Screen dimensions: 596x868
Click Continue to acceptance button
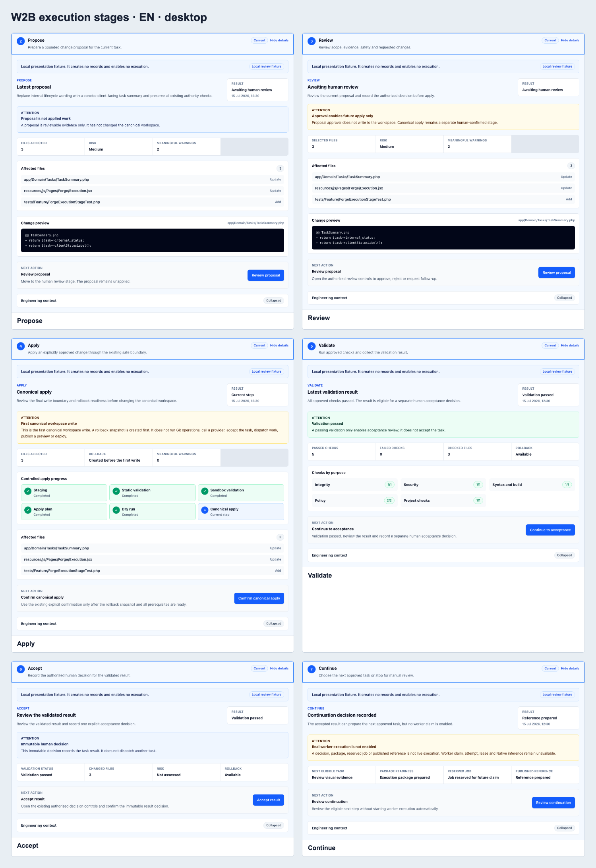pos(550,530)
